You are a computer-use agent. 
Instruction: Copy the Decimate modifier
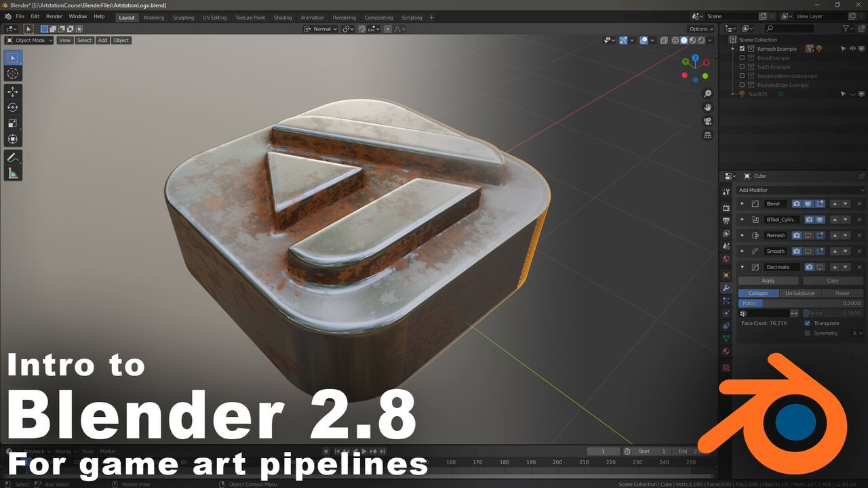tap(833, 281)
